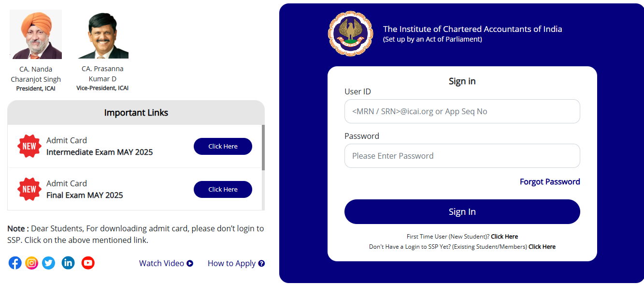Click the question mark icon beside How to Apply
Image resolution: width=644 pixels, height=285 pixels.
coord(261,263)
